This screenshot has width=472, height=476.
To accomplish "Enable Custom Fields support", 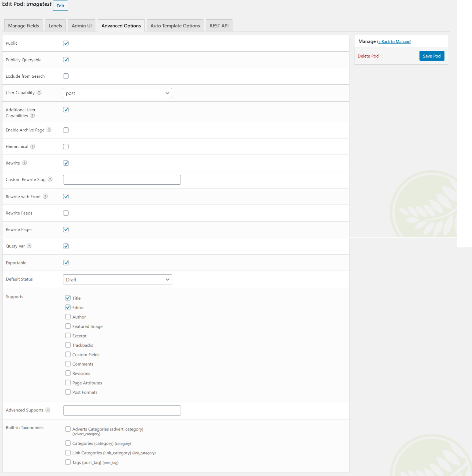I will [68, 354].
